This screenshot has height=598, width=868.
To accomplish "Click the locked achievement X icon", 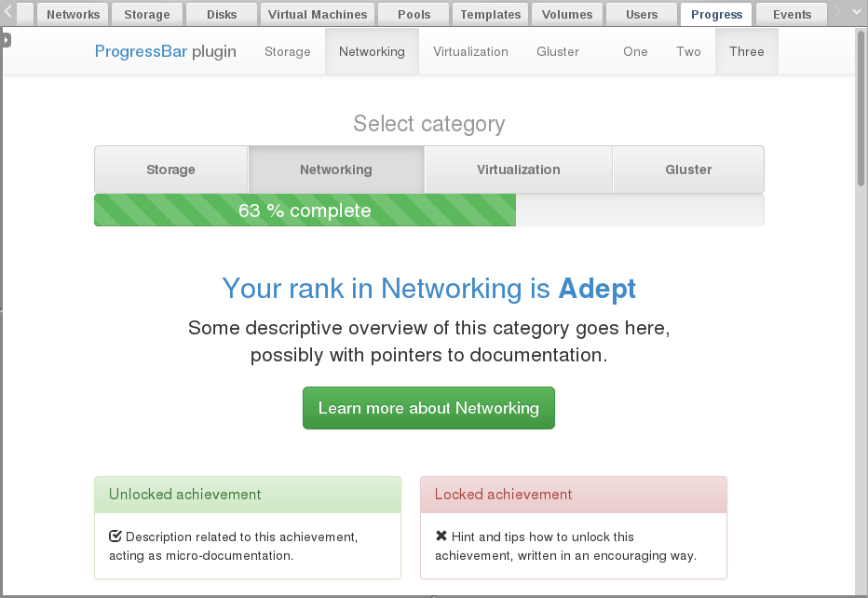I will [x=441, y=537].
